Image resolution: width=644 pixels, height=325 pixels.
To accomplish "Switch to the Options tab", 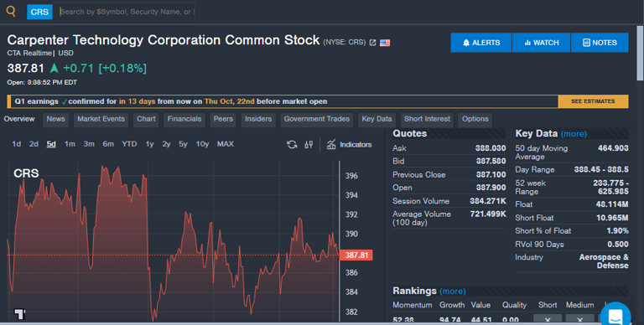I will (x=475, y=119).
